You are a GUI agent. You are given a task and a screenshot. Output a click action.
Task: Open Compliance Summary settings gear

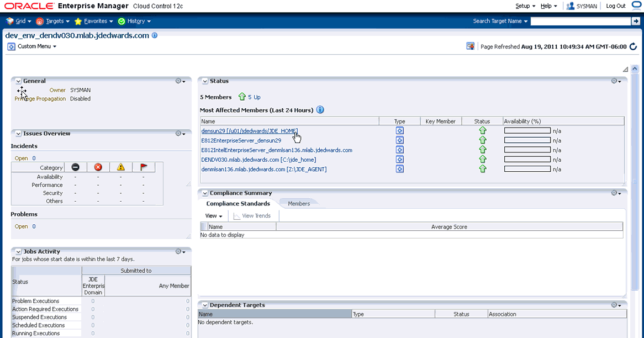tap(616, 193)
